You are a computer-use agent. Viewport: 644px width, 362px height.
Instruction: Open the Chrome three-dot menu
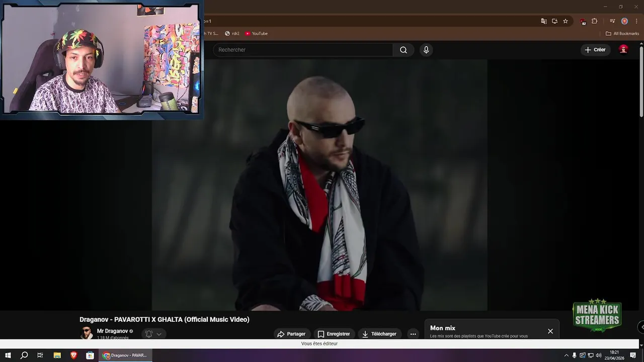(x=636, y=21)
